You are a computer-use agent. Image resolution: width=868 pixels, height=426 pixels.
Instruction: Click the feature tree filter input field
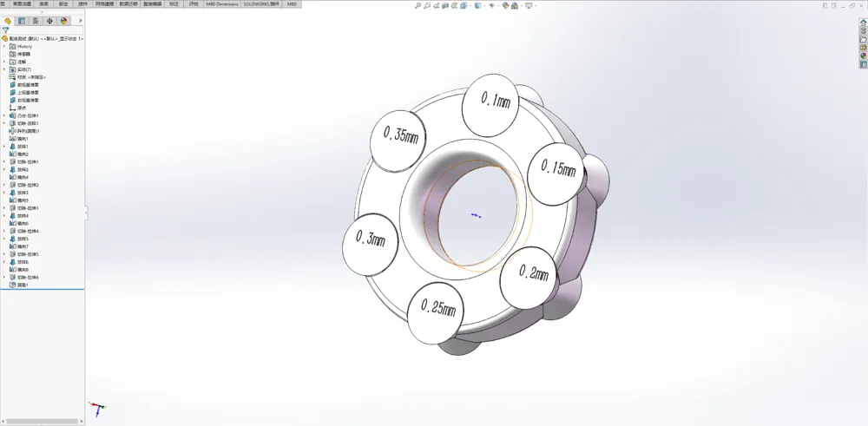pyautogui.click(x=47, y=29)
